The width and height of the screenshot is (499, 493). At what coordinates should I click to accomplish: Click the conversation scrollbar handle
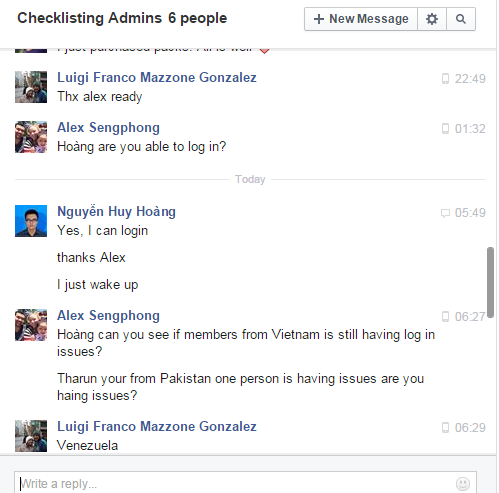point(490,282)
